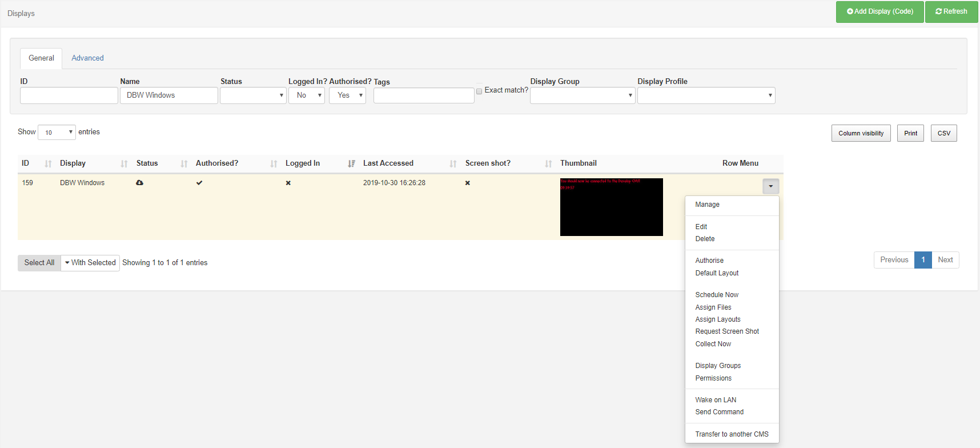Enable the Exact match checkbox
The image size is (980, 448).
point(479,91)
